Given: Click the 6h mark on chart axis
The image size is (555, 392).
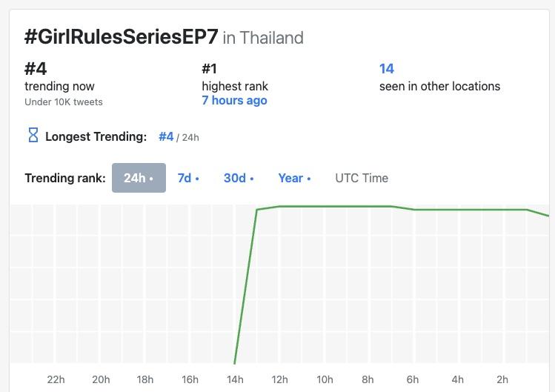Looking at the screenshot, I should [413, 379].
